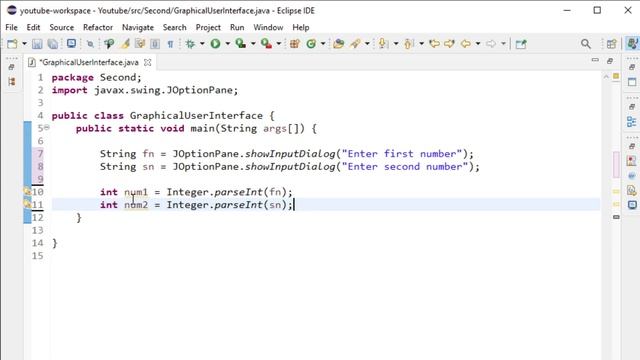640x360 pixels.
Task: Expand the Previous Annotation dropdown
Action: 422,44
